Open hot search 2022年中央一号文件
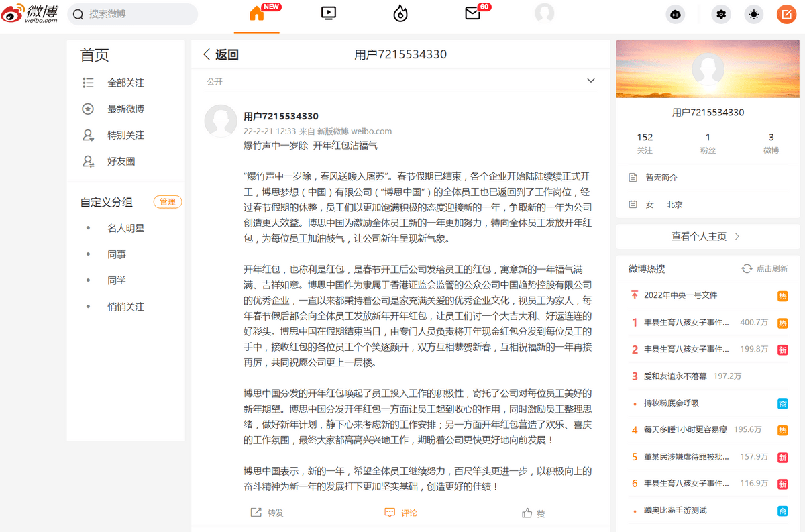This screenshot has width=805, height=532. [x=680, y=295]
